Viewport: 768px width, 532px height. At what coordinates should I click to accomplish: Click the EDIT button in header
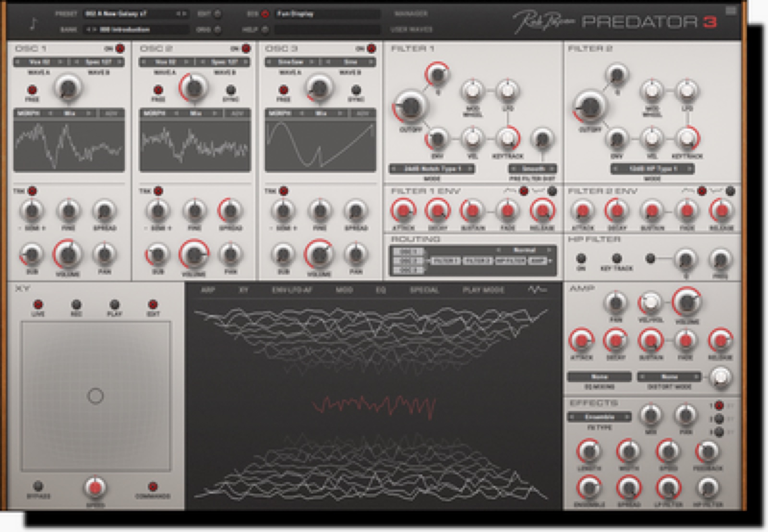pos(204,14)
